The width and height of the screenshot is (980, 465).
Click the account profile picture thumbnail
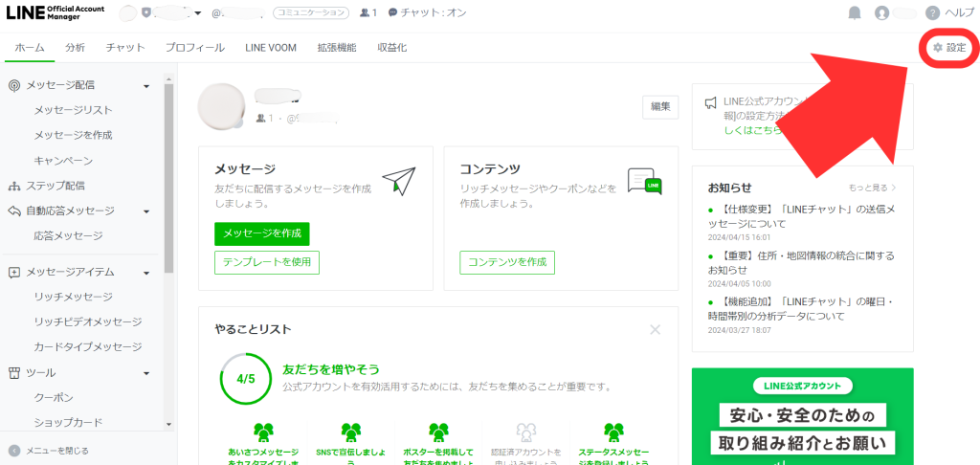click(x=221, y=106)
